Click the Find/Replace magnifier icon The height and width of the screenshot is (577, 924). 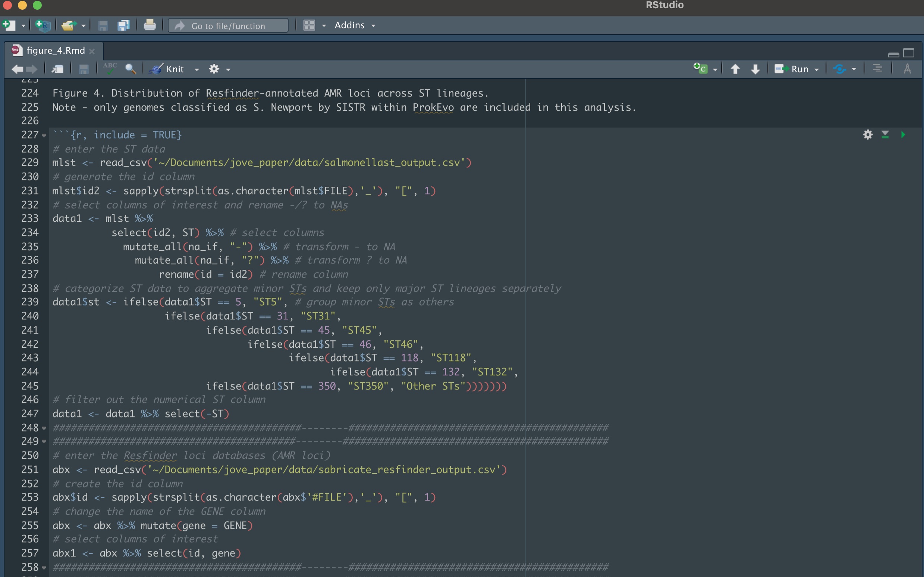[131, 69]
